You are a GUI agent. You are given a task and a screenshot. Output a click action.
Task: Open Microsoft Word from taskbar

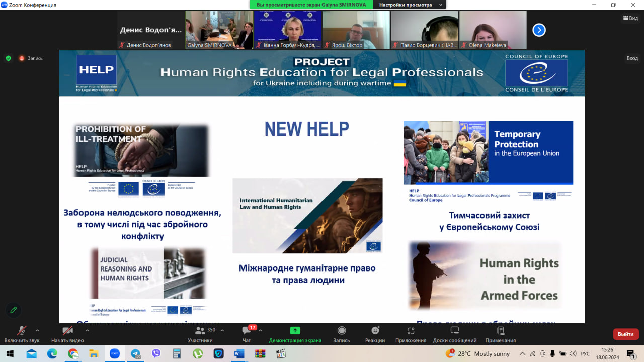coord(239,353)
